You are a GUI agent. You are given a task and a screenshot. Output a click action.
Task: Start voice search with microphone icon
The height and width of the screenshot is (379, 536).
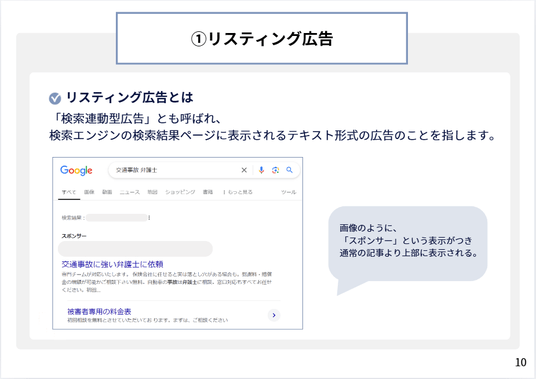tap(261, 170)
